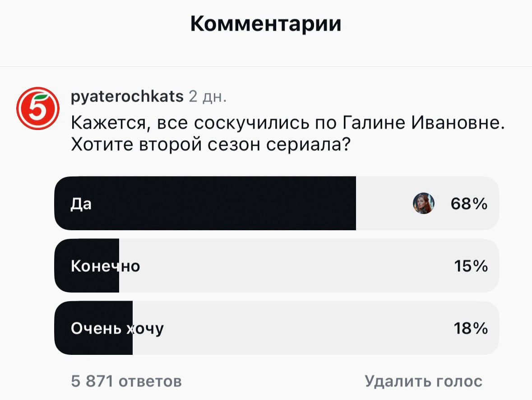The height and width of the screenshot is (400, 532).
Task: Vote for the Да poll option
Action: [203, 204]
